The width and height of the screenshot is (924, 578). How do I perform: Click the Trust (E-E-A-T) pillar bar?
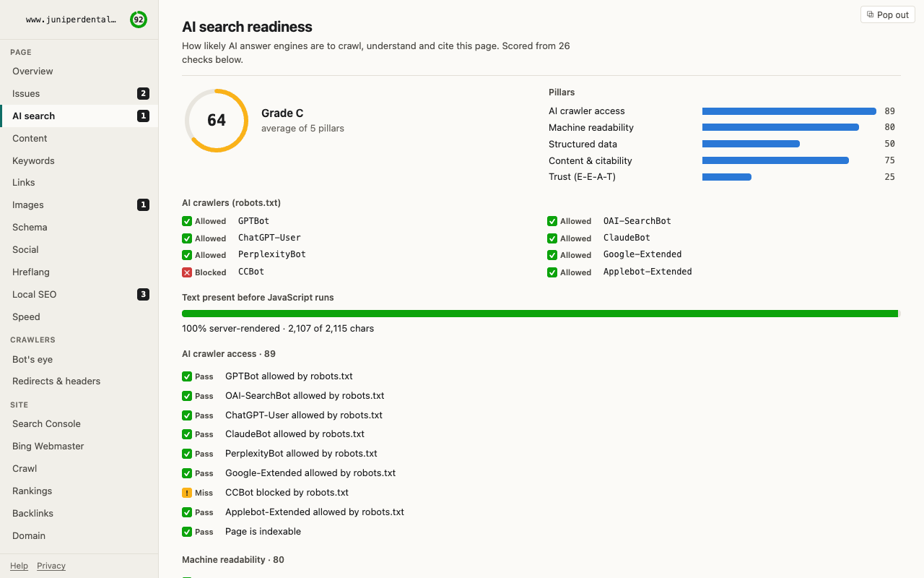pyautogui.click(x=727, y=177)
